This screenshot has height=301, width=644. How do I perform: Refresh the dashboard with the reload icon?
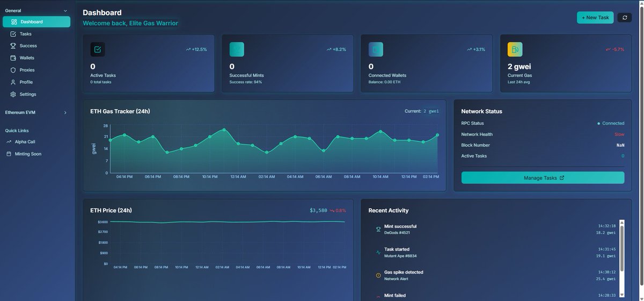625,18
